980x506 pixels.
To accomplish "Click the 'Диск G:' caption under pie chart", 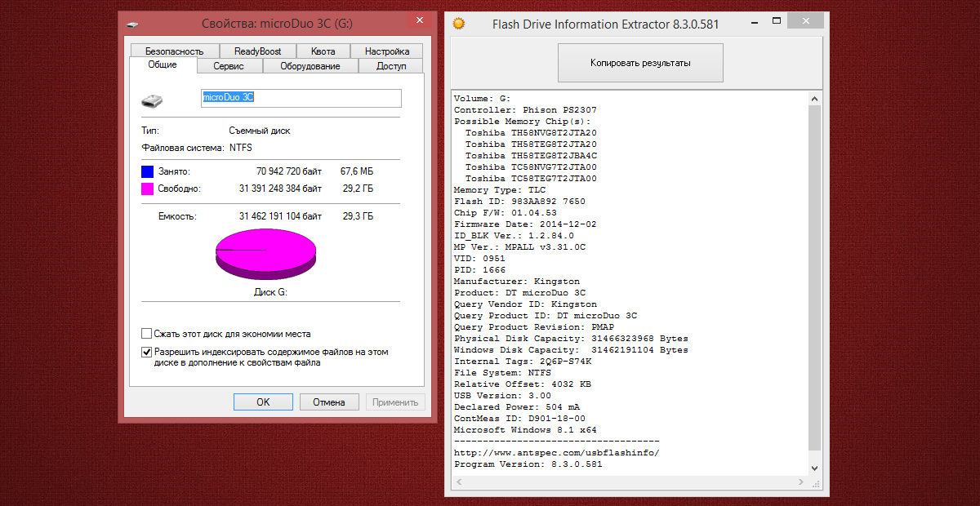I will (270, 292).
